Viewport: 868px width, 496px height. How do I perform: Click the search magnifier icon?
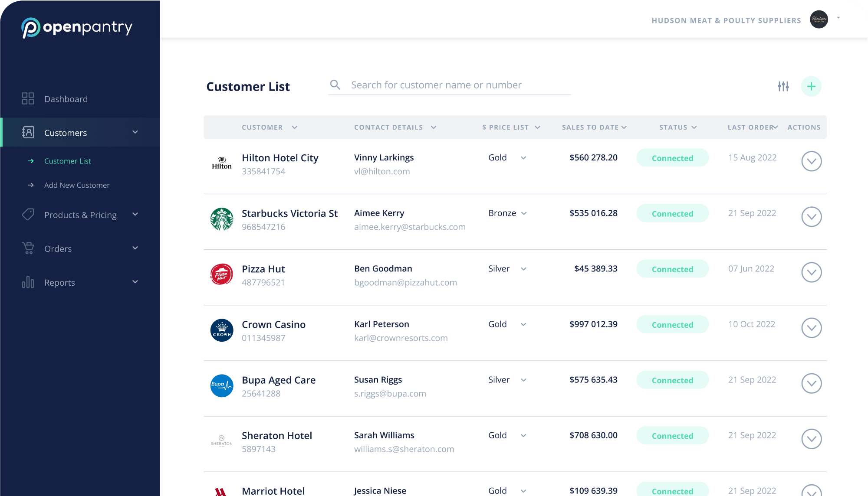point(335,85)
